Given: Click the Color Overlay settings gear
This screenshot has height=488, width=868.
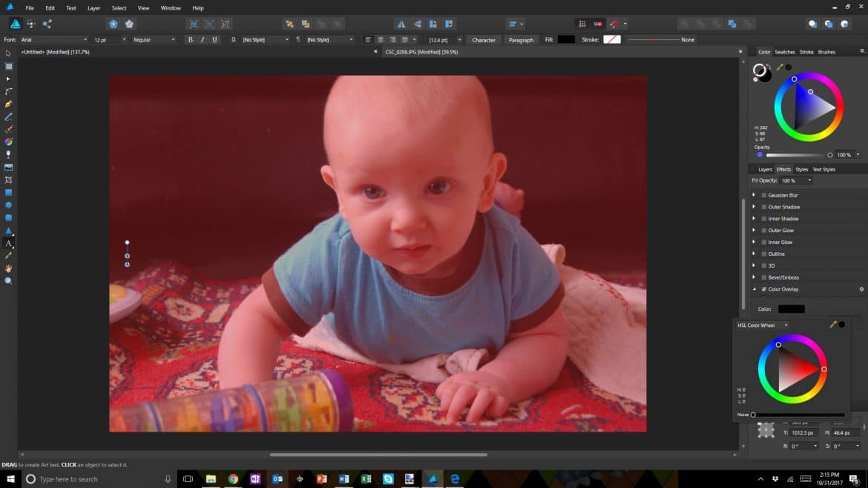Looking at the screenshot, I should [x=861, y=289].
